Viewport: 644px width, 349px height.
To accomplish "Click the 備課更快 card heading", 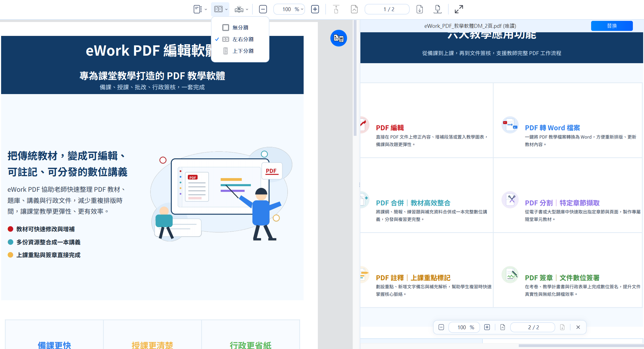I will pyautogui.click(x=54, y=345).
